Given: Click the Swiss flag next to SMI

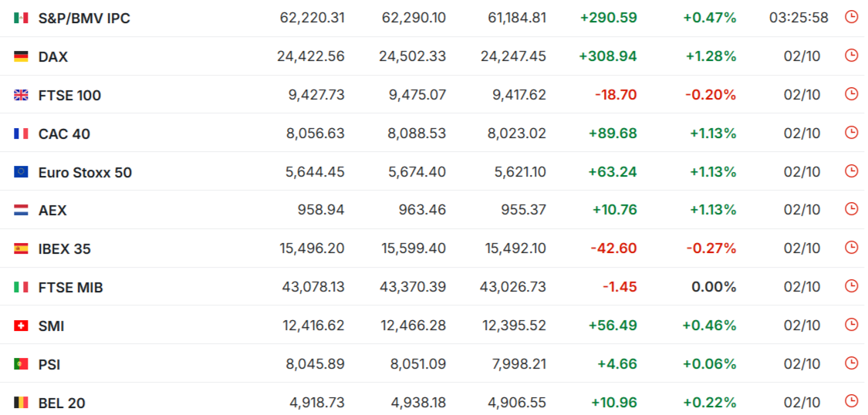Looking at the screenshot, I should click(21, 326).
